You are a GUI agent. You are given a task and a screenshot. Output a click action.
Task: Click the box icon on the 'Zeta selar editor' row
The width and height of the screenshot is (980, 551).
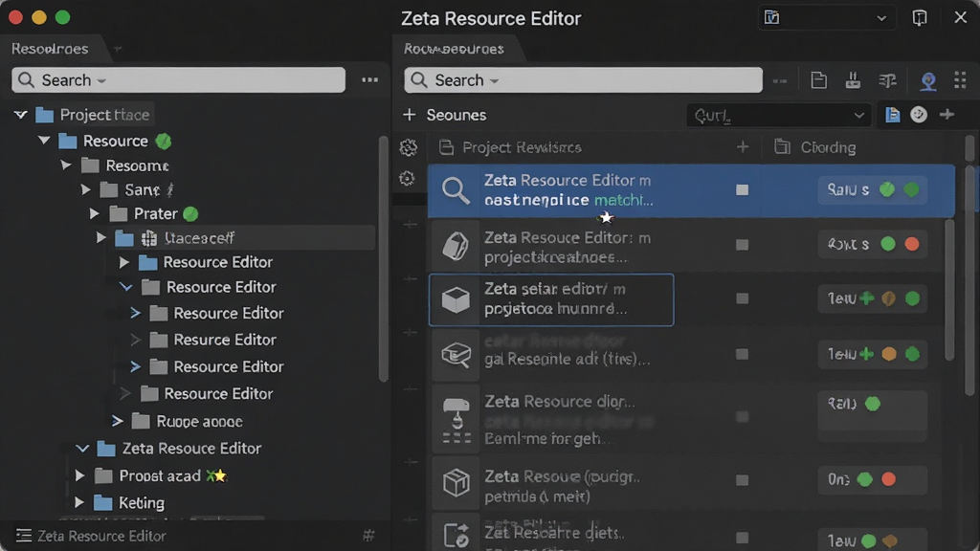click(456, 299)
